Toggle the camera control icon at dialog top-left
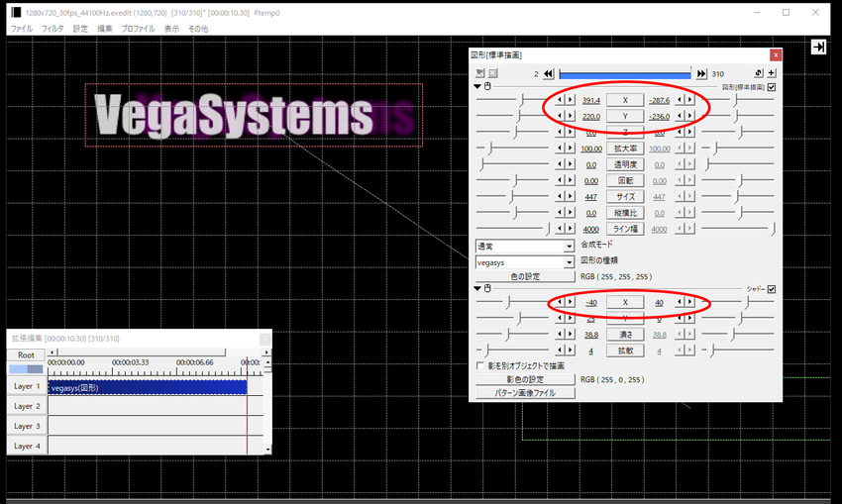Screen dimensions: 842x504 click(480, 73)
